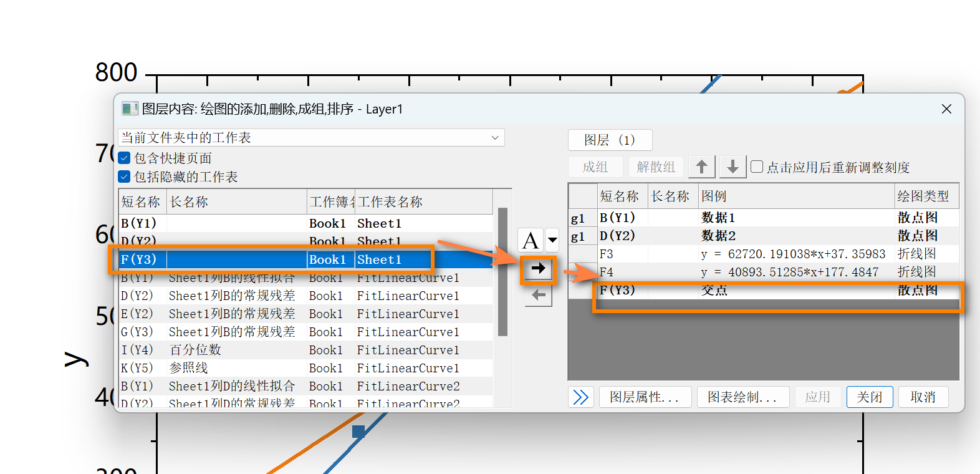
Task: Close the layer contents dialog with X
Action: pos(946,109)
